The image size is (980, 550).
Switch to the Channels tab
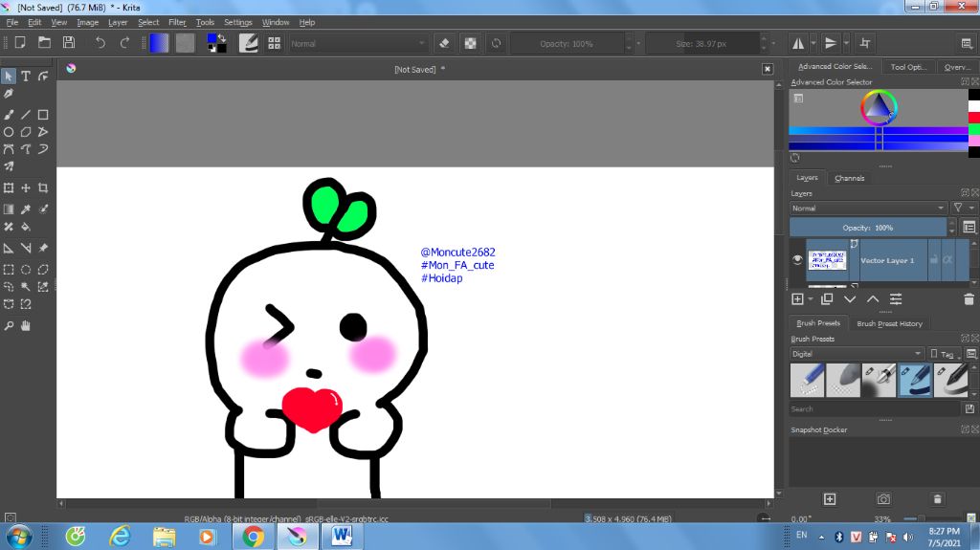coord(850,178)
